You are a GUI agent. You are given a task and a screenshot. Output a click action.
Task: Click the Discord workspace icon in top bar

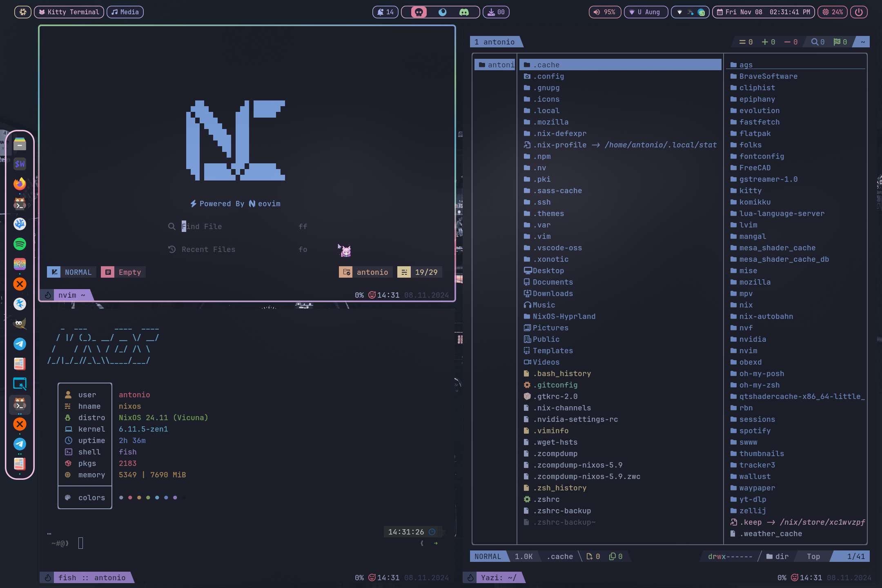pyautogui.click(x=464, y=12)
